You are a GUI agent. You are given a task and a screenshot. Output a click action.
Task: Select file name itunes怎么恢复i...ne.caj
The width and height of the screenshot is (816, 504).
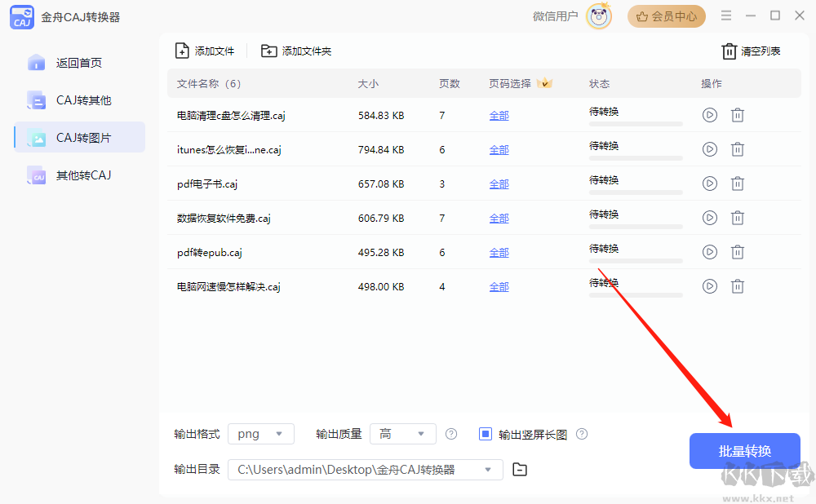[229, 150]
